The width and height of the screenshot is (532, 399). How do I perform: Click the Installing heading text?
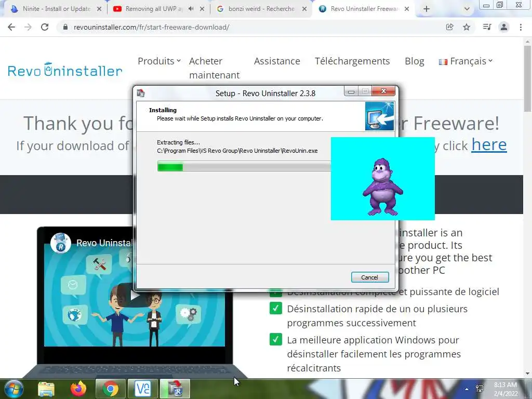[163, 110]
